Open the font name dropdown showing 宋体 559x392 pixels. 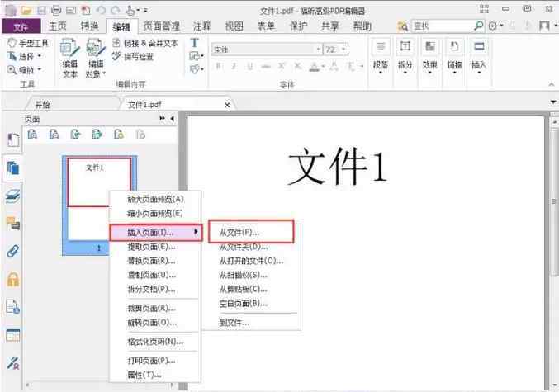pos(264,50)
